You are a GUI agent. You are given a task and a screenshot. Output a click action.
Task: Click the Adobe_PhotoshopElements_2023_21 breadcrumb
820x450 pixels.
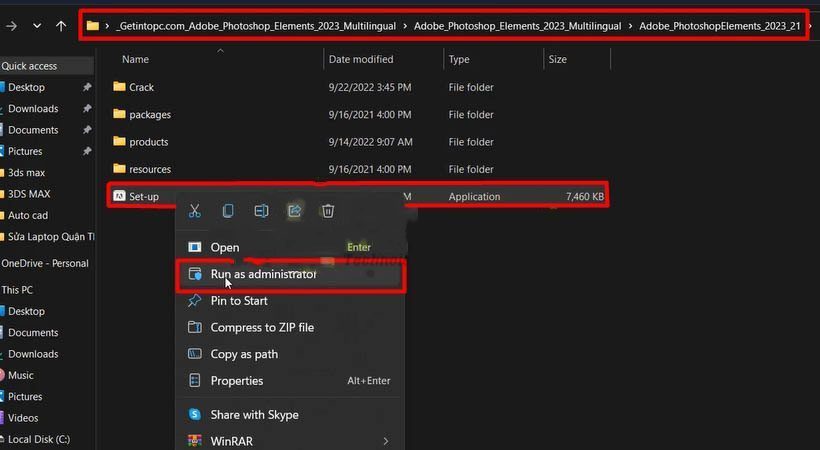[x=720, y=26]
